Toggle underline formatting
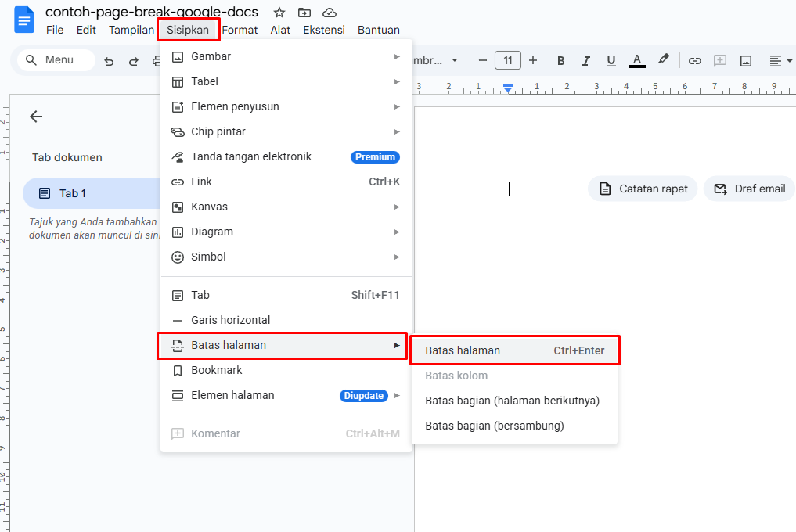This screenshot has height=532, width=796. 611,60
